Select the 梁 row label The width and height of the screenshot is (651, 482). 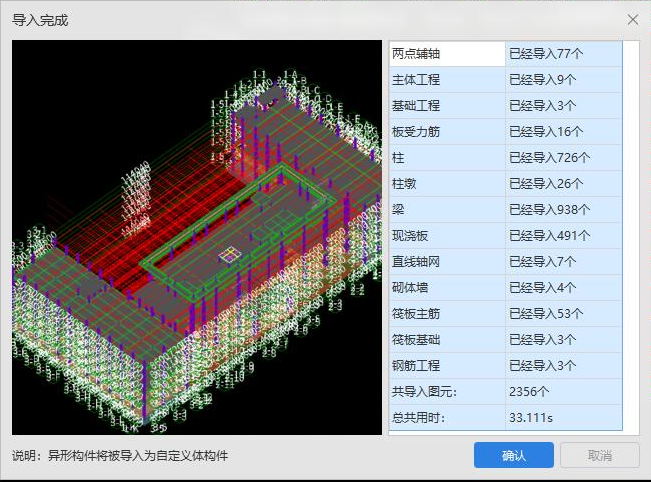click(x=447, y=210)
